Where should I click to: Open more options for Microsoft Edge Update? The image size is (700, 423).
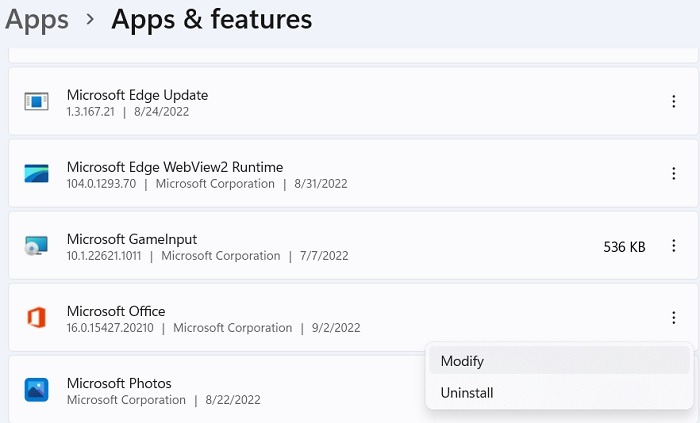pos(673,102)
